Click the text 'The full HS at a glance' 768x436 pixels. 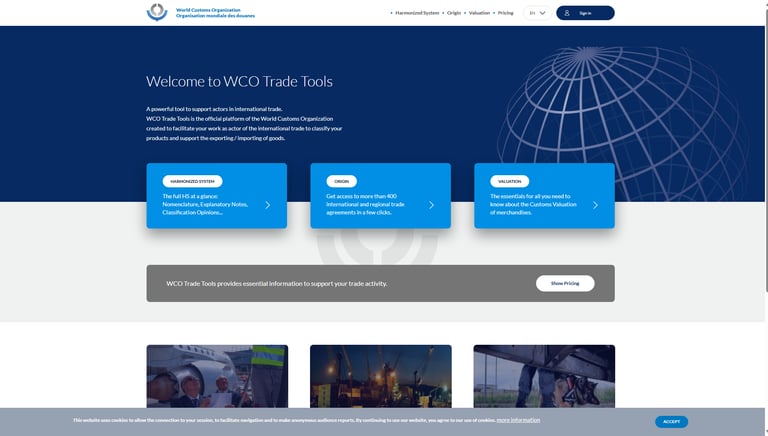click(190, 196)
